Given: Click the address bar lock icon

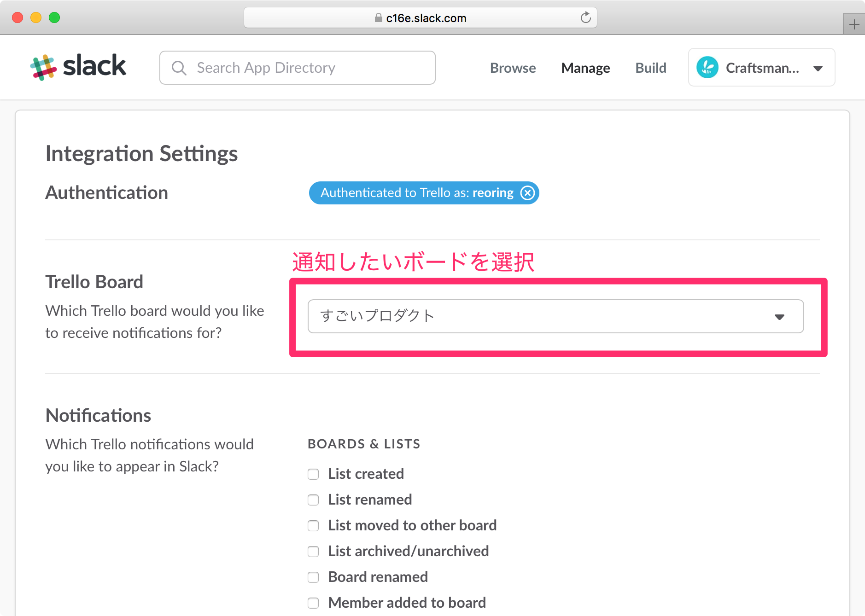Looking at the screenshot, I should tap(378, 18).
